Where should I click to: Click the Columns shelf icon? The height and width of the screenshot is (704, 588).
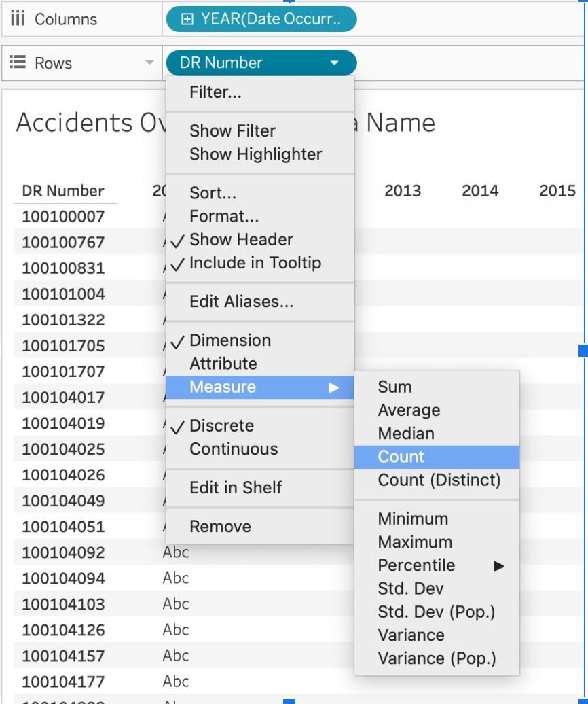18,19
